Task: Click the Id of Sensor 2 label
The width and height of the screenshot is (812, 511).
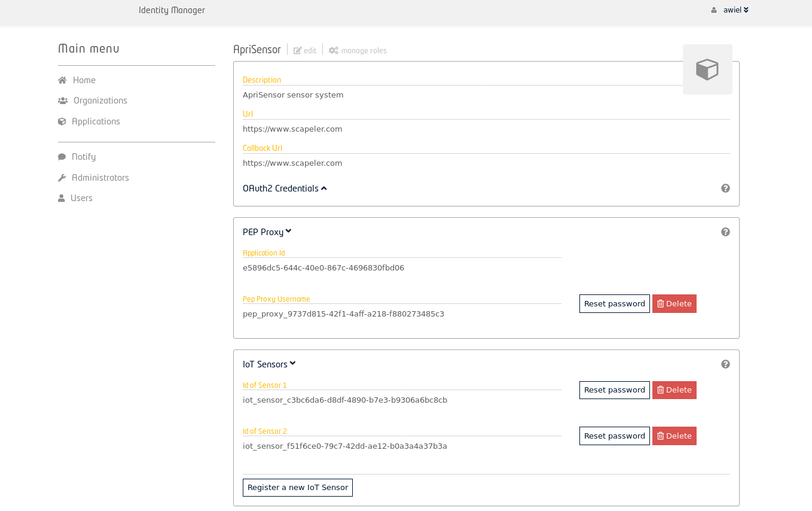Action: pos(265,431)
